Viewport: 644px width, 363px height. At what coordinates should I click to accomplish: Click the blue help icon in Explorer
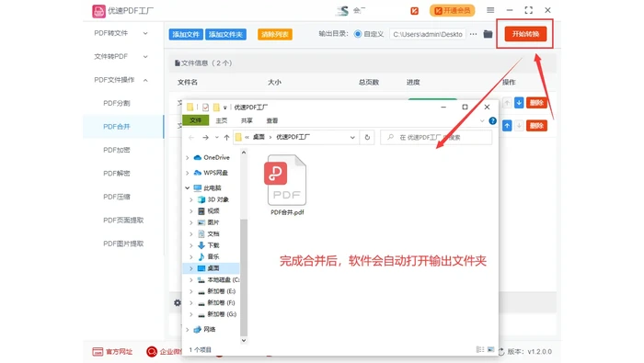[x=492, y=121]
